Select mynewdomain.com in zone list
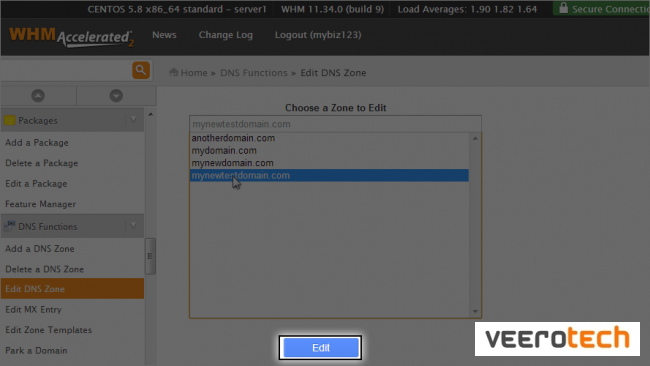The height and width of the screenshot is (366, 650). (330, 163)
